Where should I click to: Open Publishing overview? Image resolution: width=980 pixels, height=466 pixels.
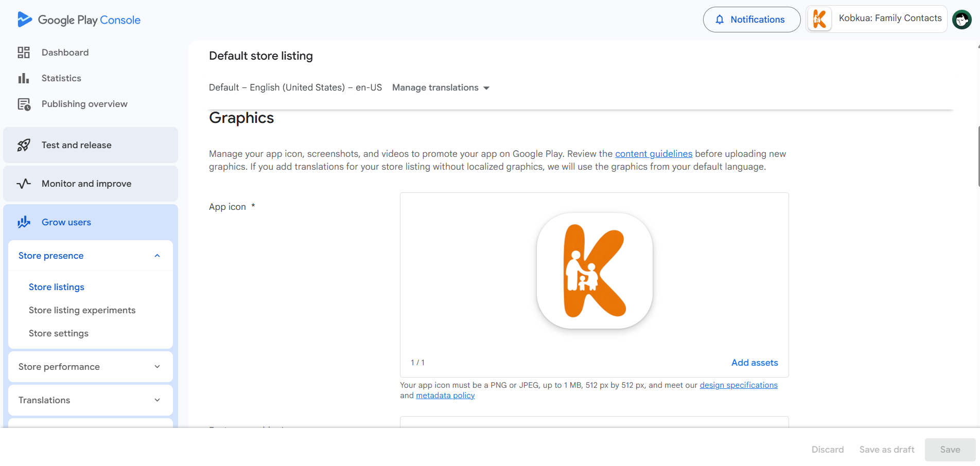(x=84, y=103)
